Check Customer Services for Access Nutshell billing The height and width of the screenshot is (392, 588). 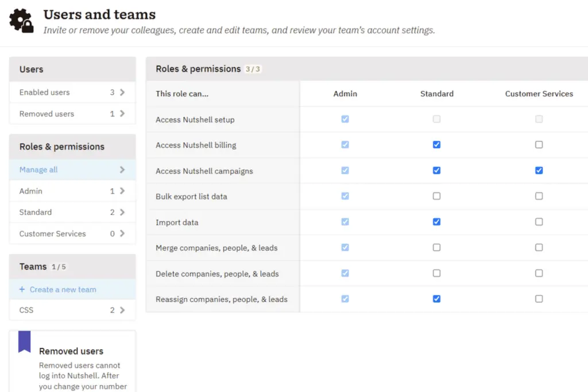click(x=539, y=145)
